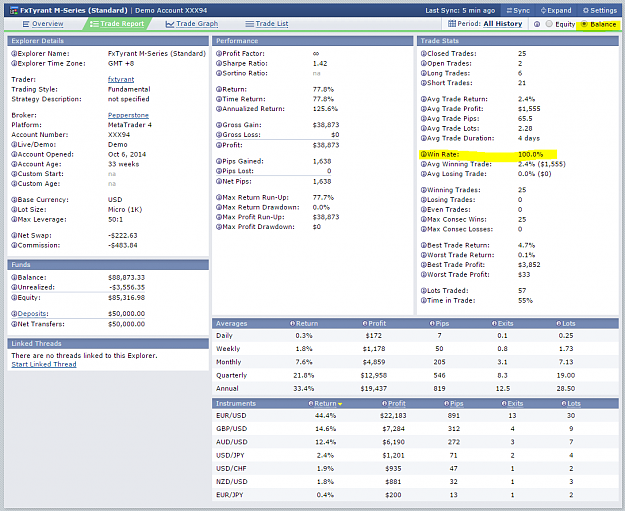The width and height of the screenshot is (625, 511).
Task: Select the GBP/USD instrument row
Action: [415, 429]
